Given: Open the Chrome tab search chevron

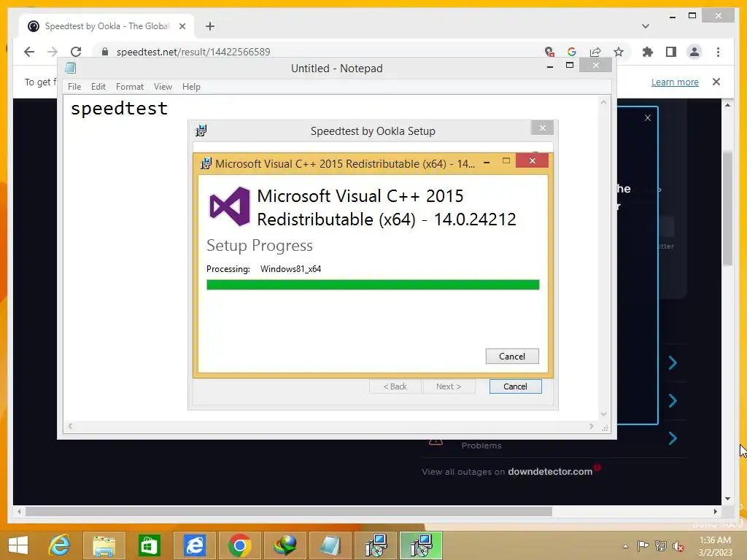Looking at the screenshot, I should [645, 26].
